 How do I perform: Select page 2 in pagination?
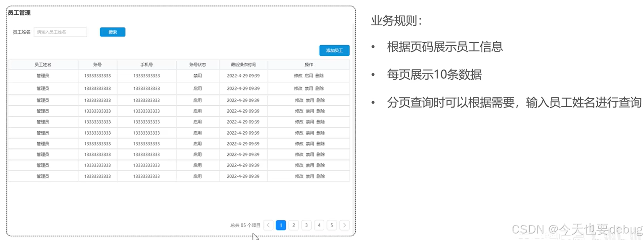pos(294,225)
